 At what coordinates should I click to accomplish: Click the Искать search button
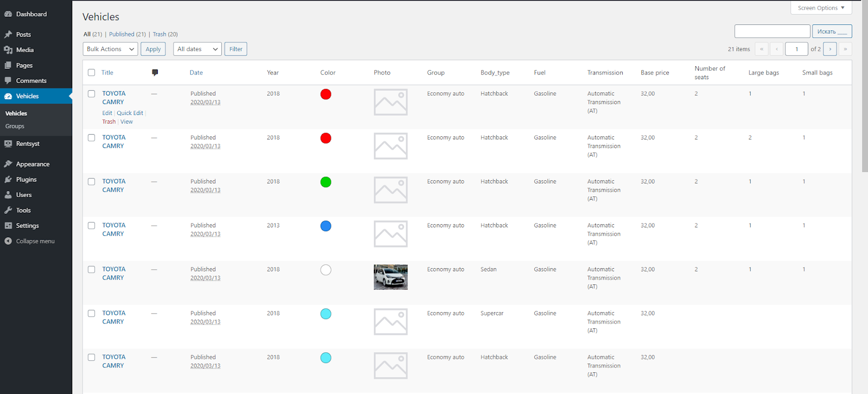point(832,31)
